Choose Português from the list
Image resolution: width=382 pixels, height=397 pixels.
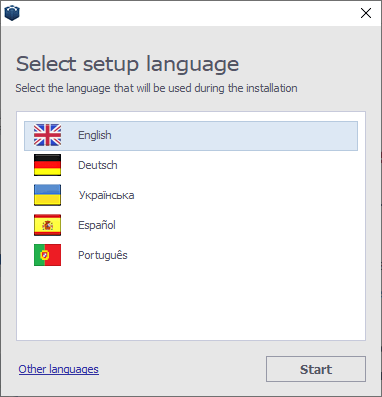(x=191, y=255)
